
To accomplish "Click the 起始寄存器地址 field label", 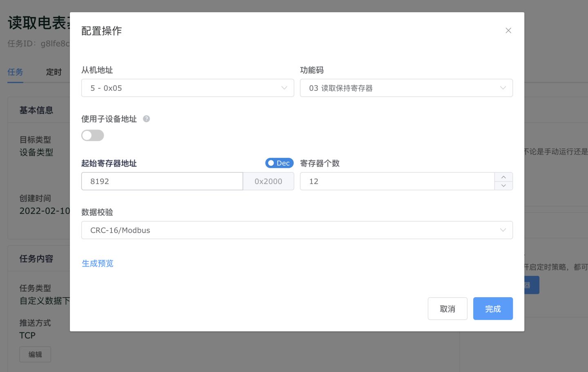I will pyautogui.click(x=109, y=163).
